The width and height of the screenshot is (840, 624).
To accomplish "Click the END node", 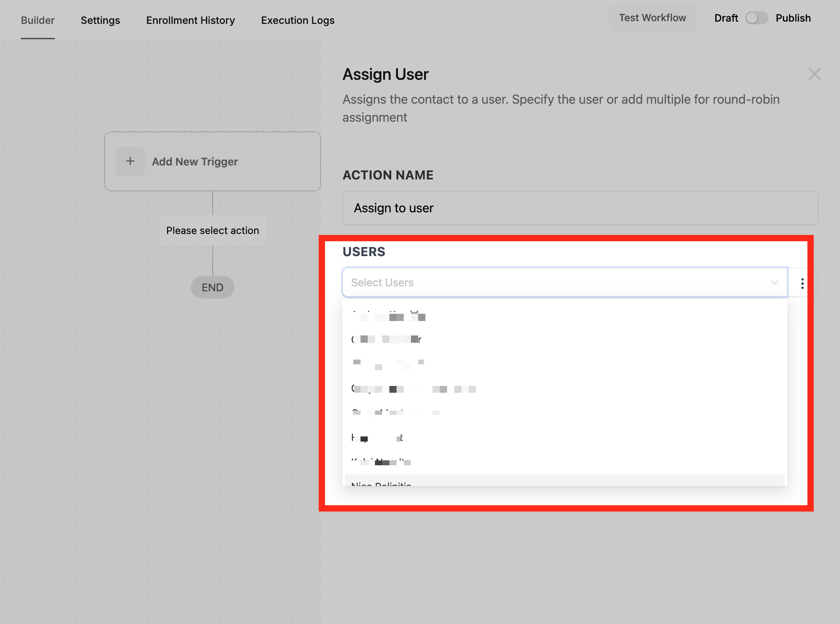I will [x=213, y=287].
